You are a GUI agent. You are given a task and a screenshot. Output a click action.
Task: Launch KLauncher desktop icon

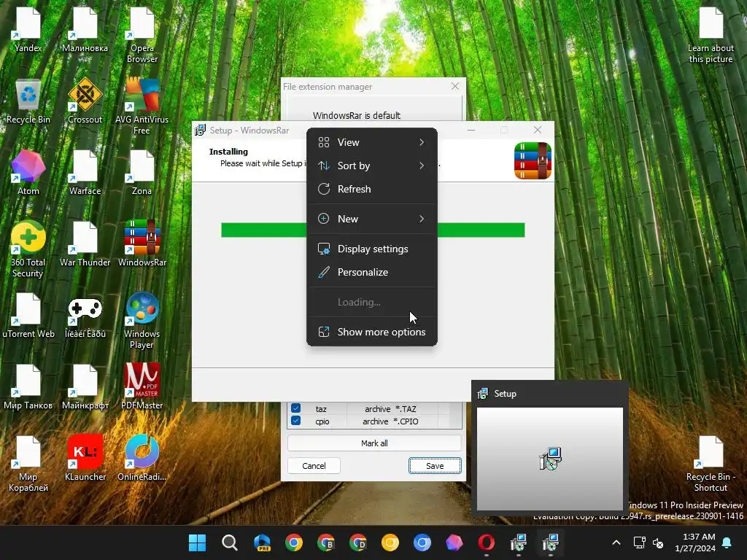click(85, 458)
